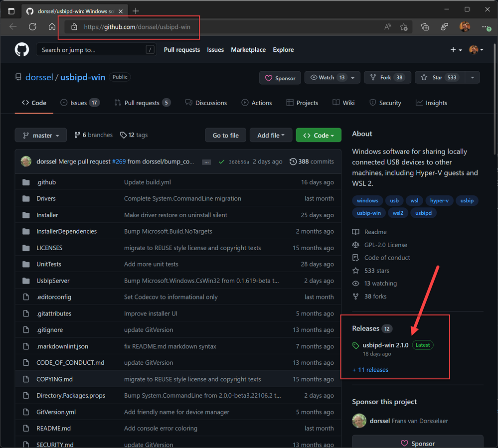Open the create new plus dropdown
This screenshot has height=448, width=498.
[x=456, y=50]
